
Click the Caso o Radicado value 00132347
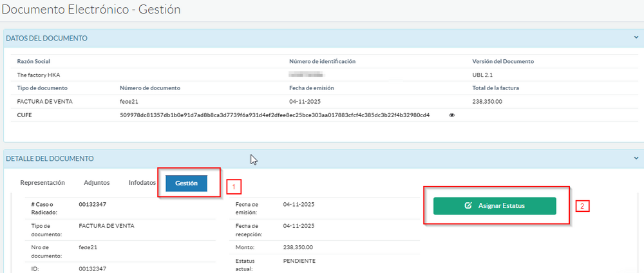coord(92,204)
